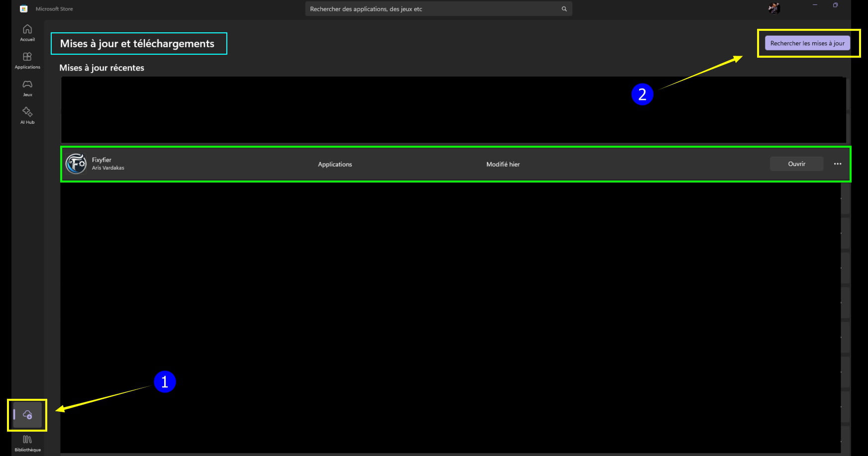
Task: Click the Microsoft Store logo in title bar
Action: point(23,9)
